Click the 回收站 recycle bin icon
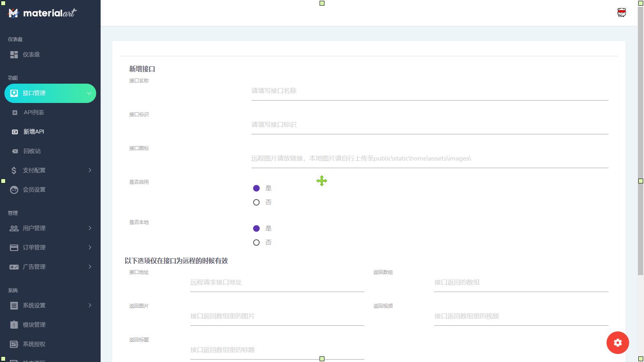This screenshot has height=362, width=644. pos(15,151)
